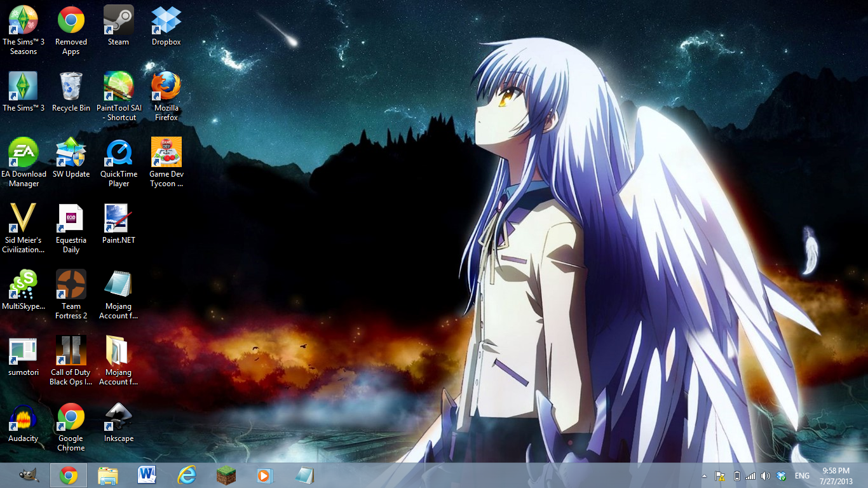Select The Sims 3 Seasons desktop shortcut

24,30
